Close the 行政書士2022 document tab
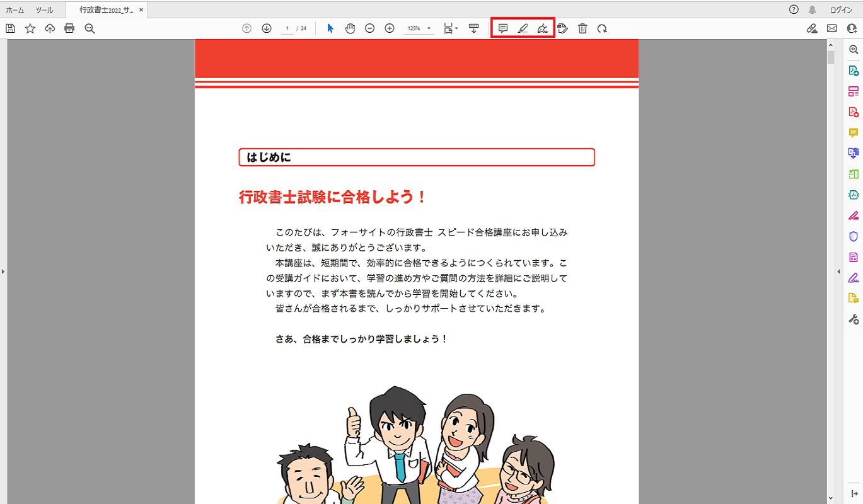The width and height of the screenshot is (863, 504). (x=141, y=10)
